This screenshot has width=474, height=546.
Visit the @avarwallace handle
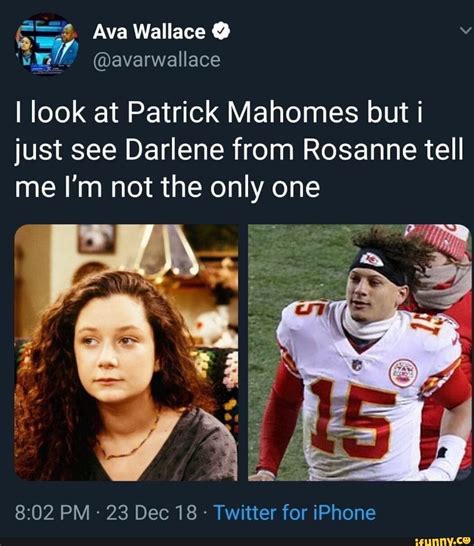click(157, 60)
